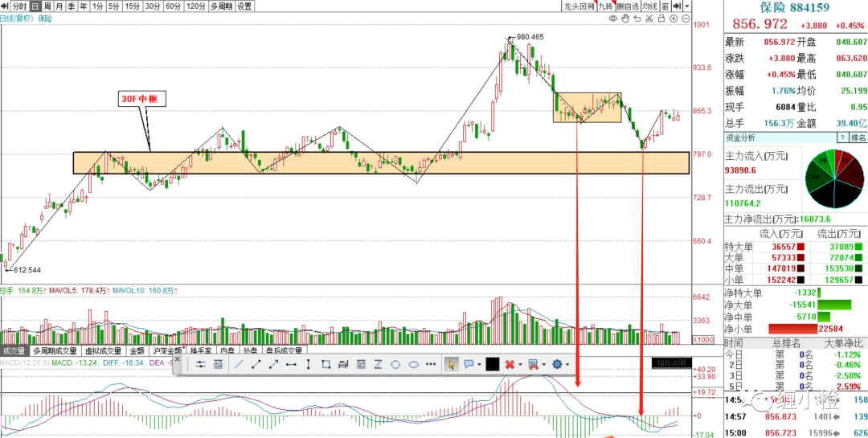Close the floating drawing toolbar

click(177, 358)
